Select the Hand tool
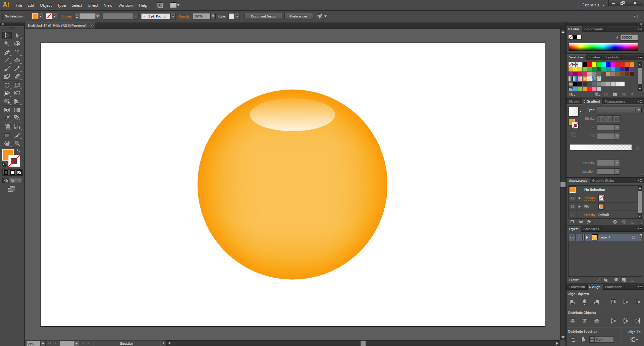The height and width of the screenshot is (346, 644). coord(7,143)
